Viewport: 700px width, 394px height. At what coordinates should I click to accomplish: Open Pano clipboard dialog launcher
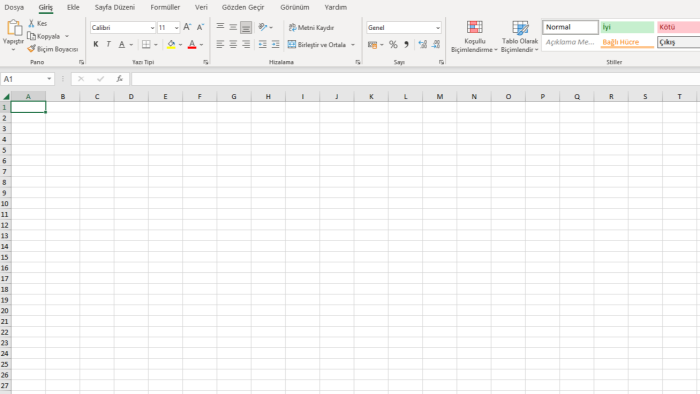pyautogui.click(x=81, y=62)
